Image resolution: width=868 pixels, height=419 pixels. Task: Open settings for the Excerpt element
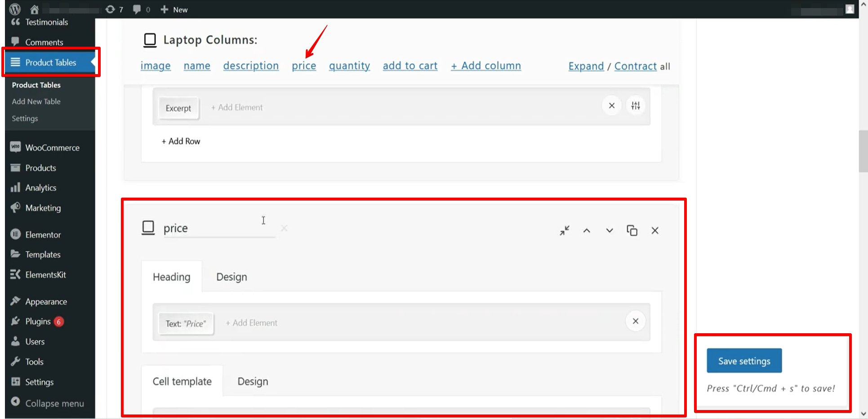[x=636, y=106]
